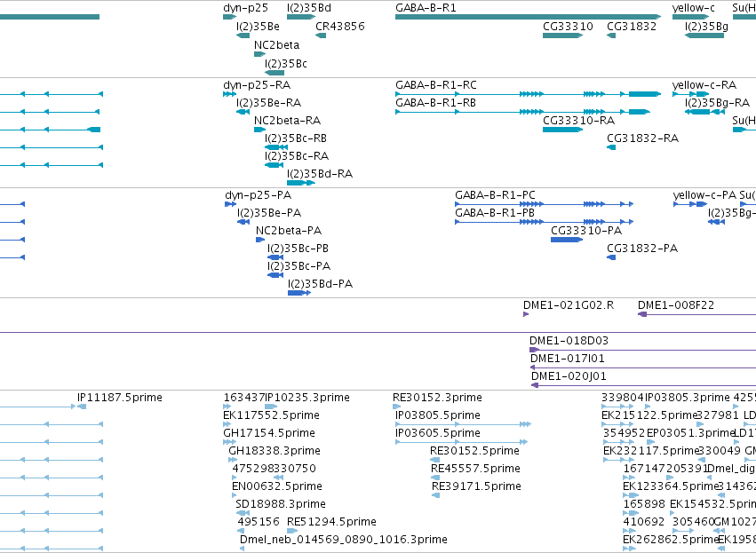The width and height of the screenshot is (756, 553).
Task: Click protein l(2)35Be-PA
Action: click(269, 213)
